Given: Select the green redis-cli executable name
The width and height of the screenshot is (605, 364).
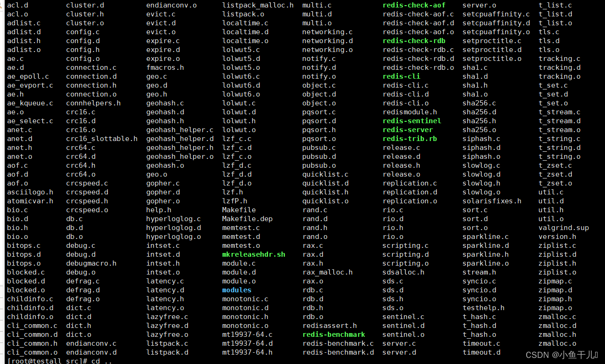Looking at the screenshot, I should click(401, 76).
